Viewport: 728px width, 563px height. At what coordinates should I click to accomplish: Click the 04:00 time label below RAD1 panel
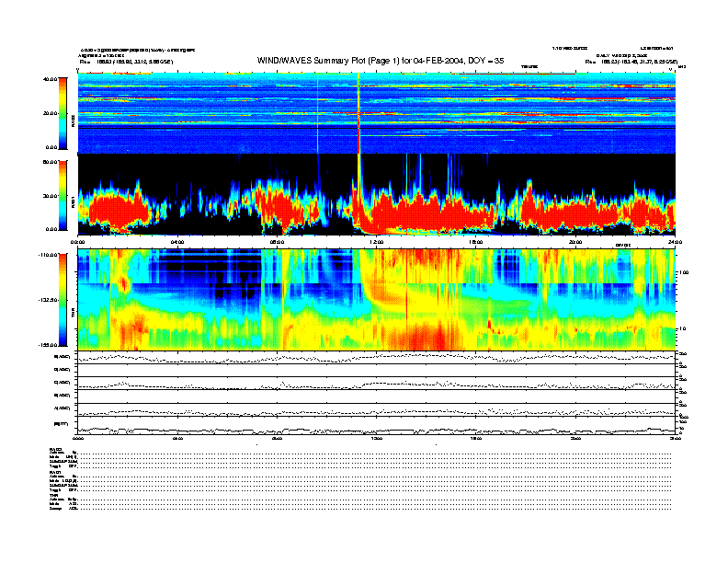point(177,242)
